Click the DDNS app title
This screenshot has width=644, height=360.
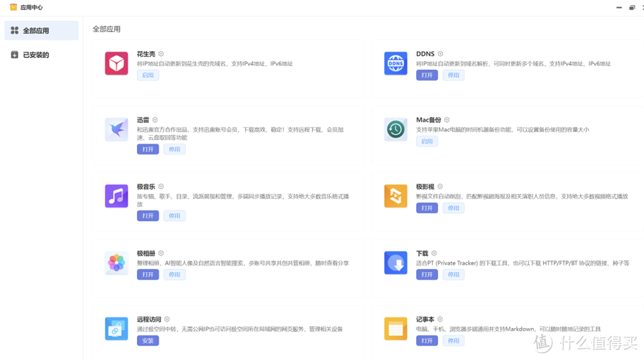click(x=425, y=54)
